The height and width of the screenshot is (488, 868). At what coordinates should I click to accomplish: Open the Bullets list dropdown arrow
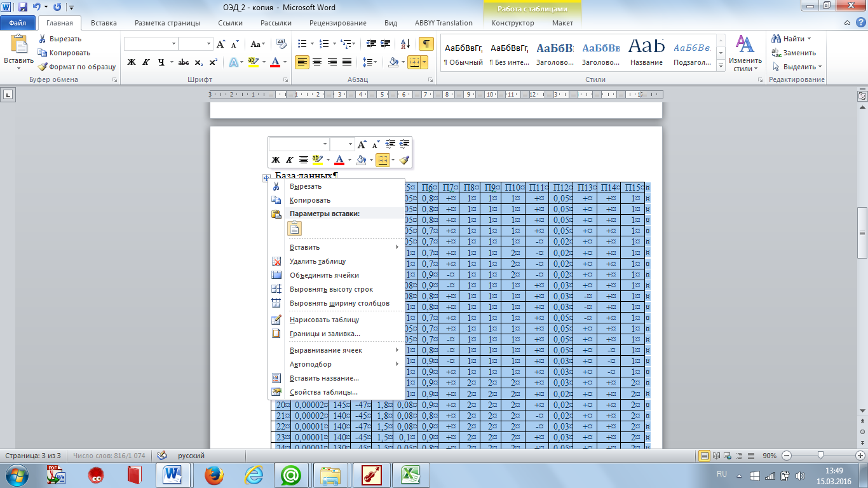point(311,44)
